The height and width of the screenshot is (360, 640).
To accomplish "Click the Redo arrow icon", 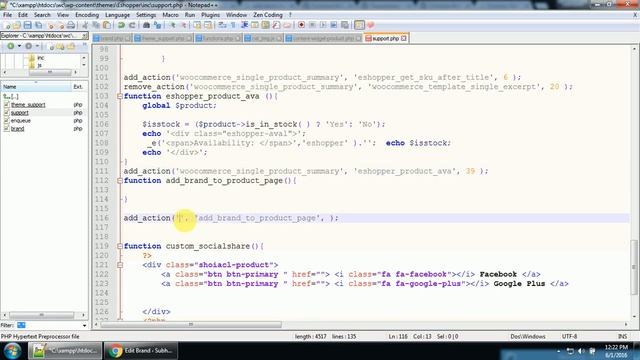I will 132,25.
